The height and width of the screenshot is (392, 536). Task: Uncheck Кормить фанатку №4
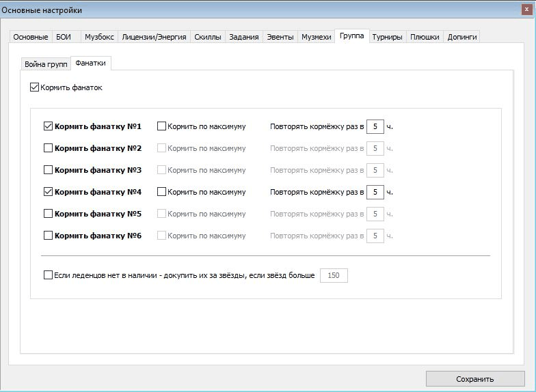pyautogui.click(x=48, y=192)
